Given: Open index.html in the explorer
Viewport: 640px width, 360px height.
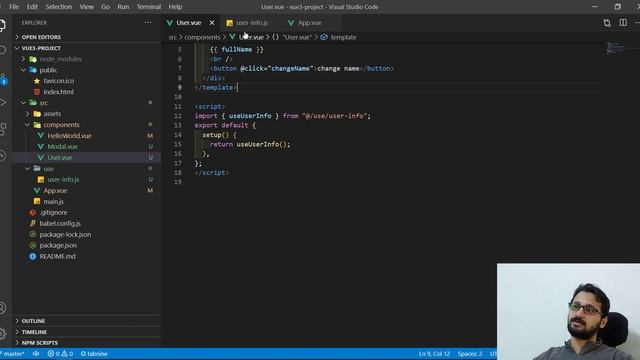Looking at the screenshot, I should tap(58, 92).
